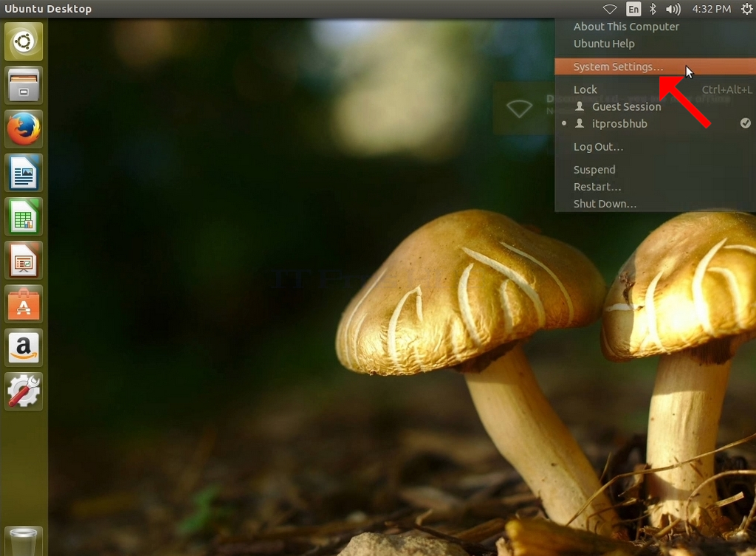Choose Restart… from the menu

click(656, 187)
